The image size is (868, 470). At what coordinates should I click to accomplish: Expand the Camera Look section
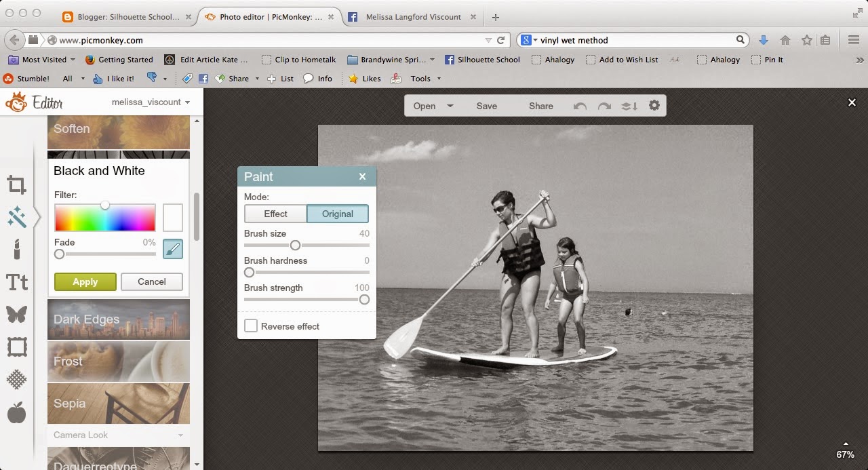pyautogui.click(x=115, y=435)
